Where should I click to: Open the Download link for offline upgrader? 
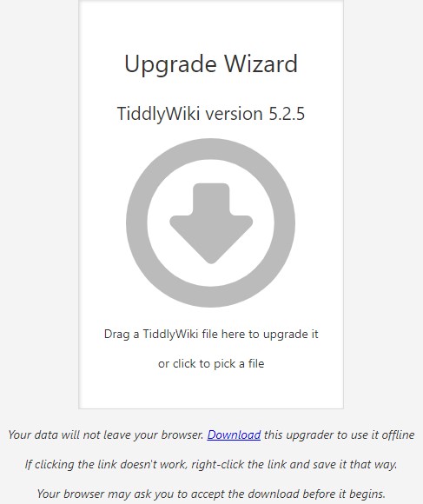point(234,434)
